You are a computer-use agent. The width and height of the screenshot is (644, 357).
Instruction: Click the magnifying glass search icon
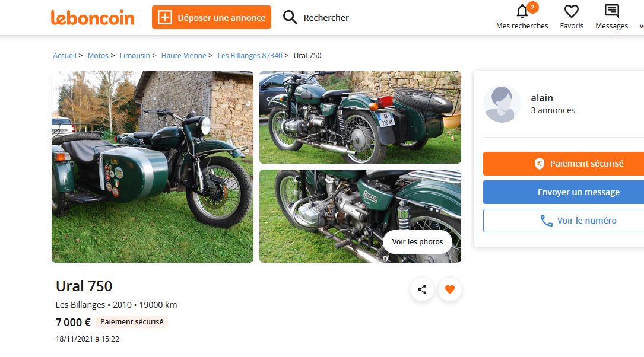tap(290, 17)
